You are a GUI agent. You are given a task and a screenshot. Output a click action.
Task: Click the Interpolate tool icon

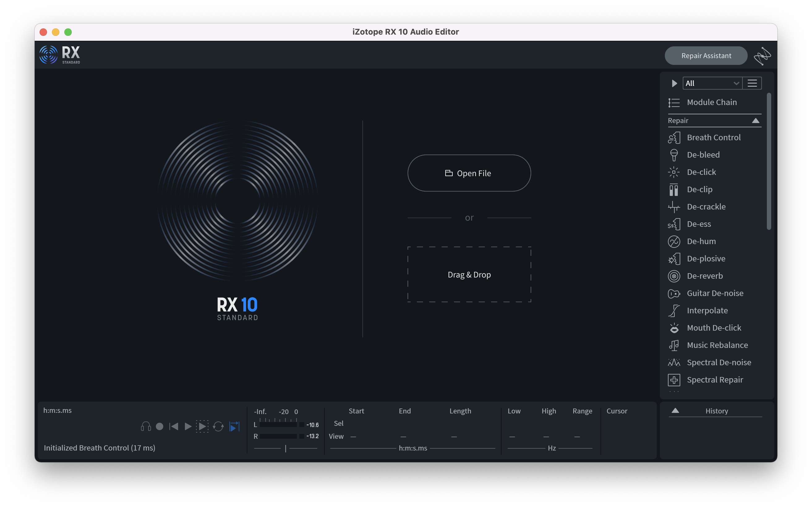pyautogui.click(x=674, y=310)
